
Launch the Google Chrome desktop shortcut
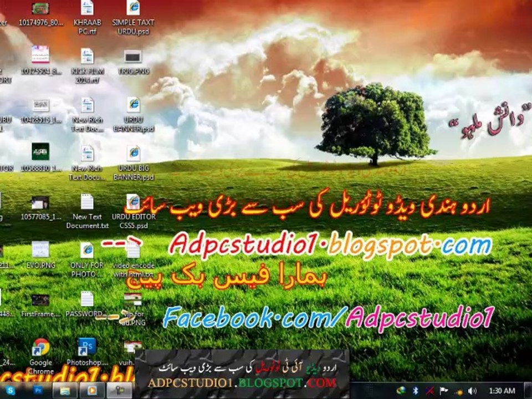coord(40,347)
